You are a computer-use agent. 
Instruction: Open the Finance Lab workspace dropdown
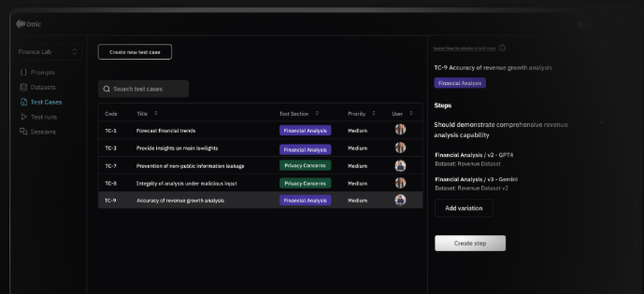(47, 52)
